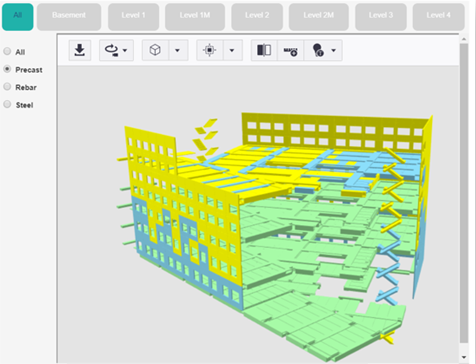Open the Level 1M tab

pyautogui.click(x=195, y=17)
